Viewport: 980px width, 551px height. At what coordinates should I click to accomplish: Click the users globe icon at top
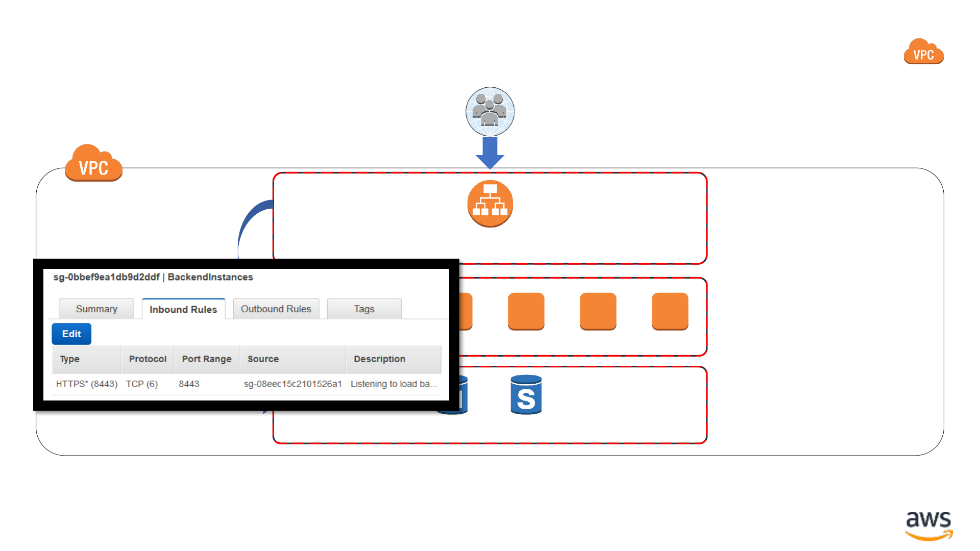[x=489, y=112]
